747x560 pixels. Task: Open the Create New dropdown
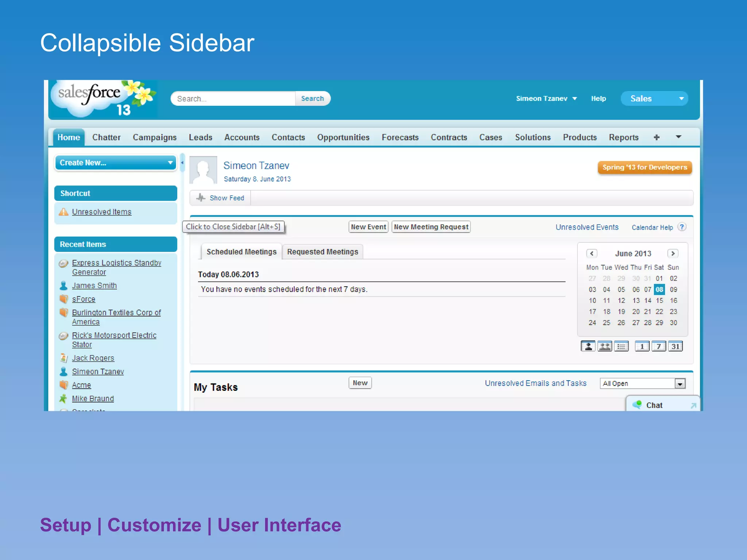click(116, 163)
